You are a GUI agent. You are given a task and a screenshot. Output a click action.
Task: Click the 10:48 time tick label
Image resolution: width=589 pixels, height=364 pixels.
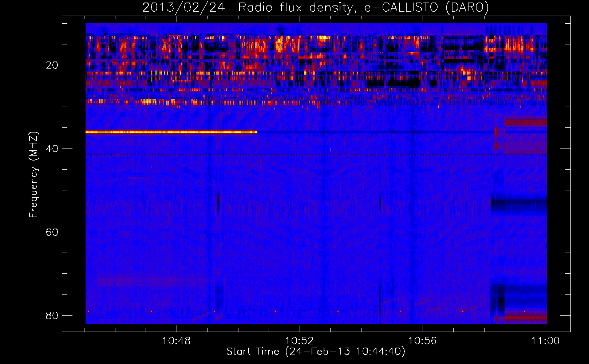[x=177, y=341]
